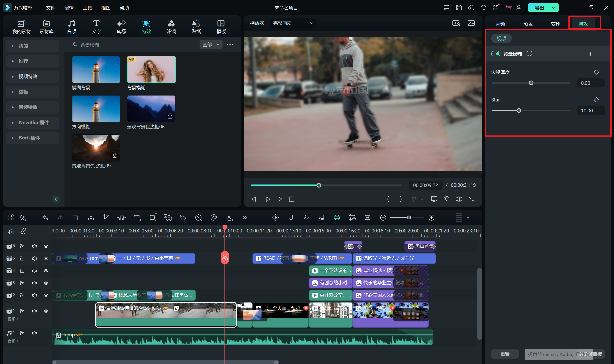Select the 方向模糊 effect thumbnail
Image resolution: width=614 pixels, height=364 pixels.
(96, 109)
